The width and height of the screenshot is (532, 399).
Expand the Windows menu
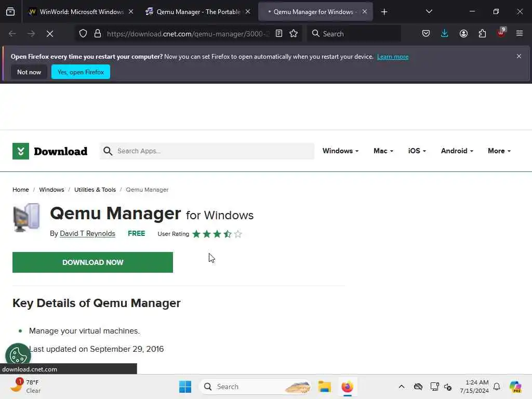pos(340,151)
